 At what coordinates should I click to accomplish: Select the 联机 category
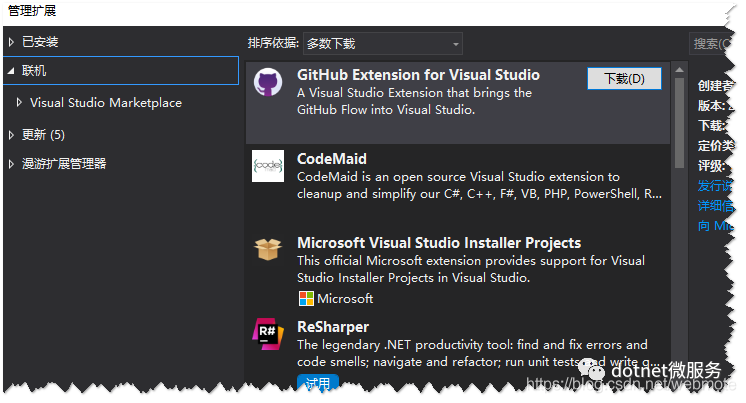click(34, 71)
